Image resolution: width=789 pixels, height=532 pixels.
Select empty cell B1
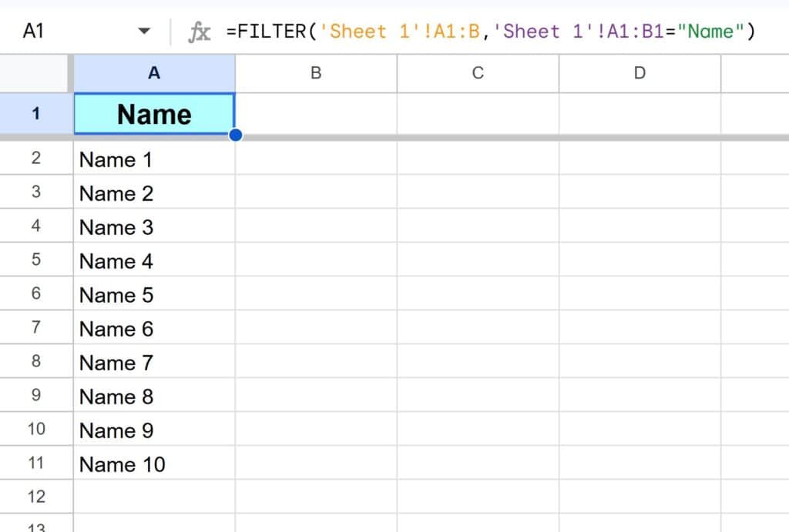point(316,114)
